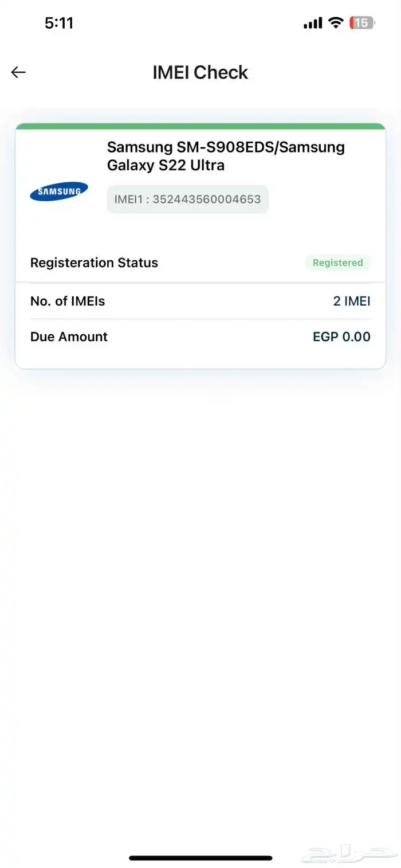This screenshot has height=868, width=401.
Task: Click the Due Amount label
Action: click(x=69, y=337)
